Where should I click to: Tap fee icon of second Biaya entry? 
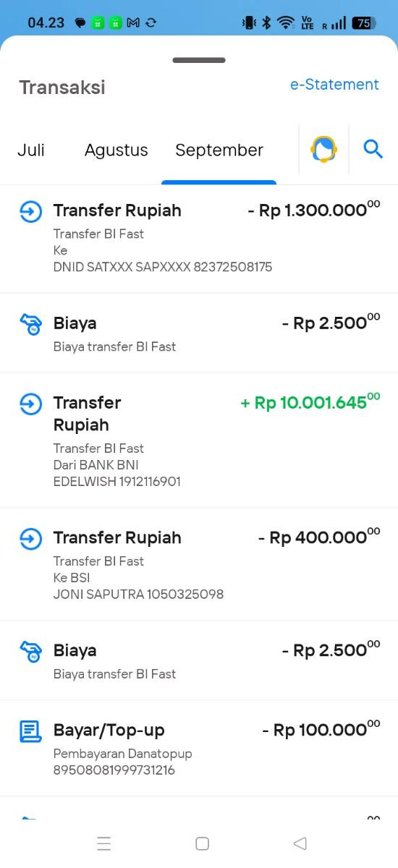pos(30,651)
